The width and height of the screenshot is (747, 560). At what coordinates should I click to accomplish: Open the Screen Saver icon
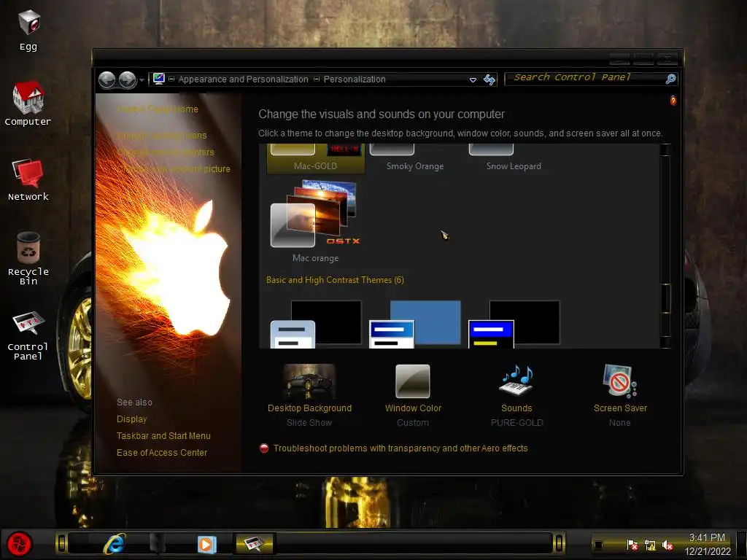[619, 381]
